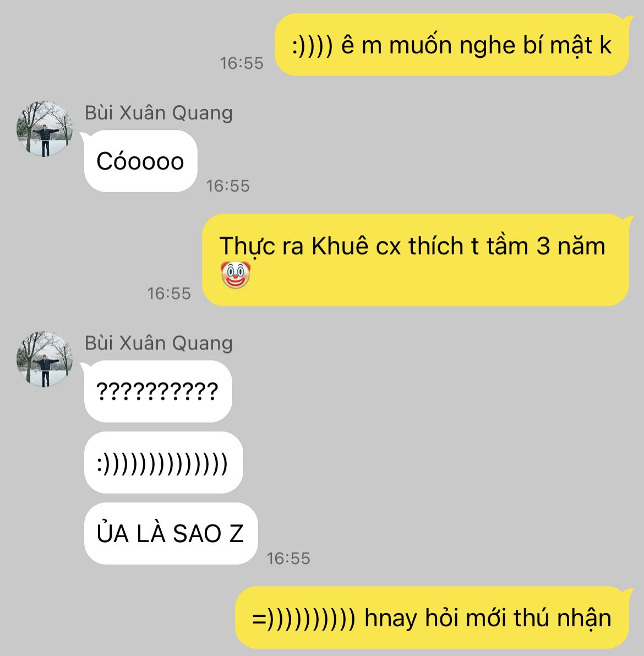
Task: Click the ':))))' smiley text in first message
Action: [x=312, y=46]
